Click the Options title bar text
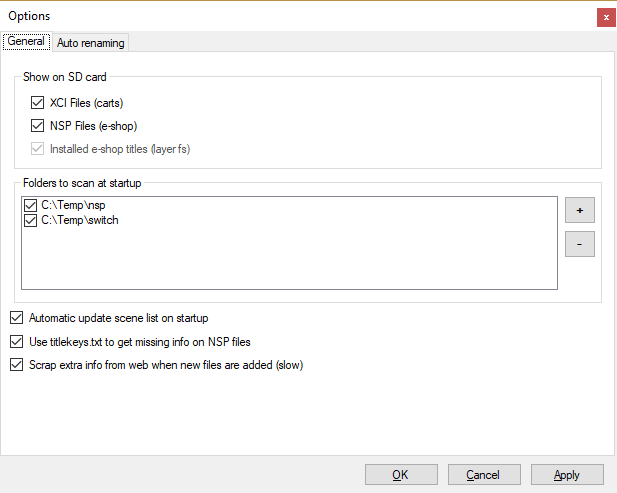The width and height of the screenshot is (617, 493). (x=30, y=16)
